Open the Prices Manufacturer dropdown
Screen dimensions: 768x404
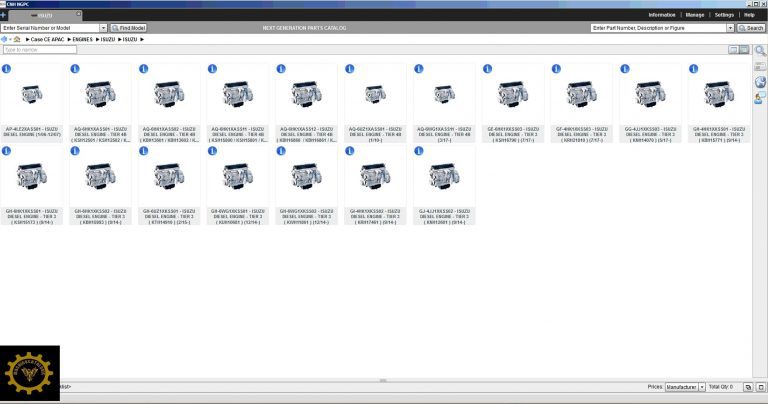coord(685,387)
